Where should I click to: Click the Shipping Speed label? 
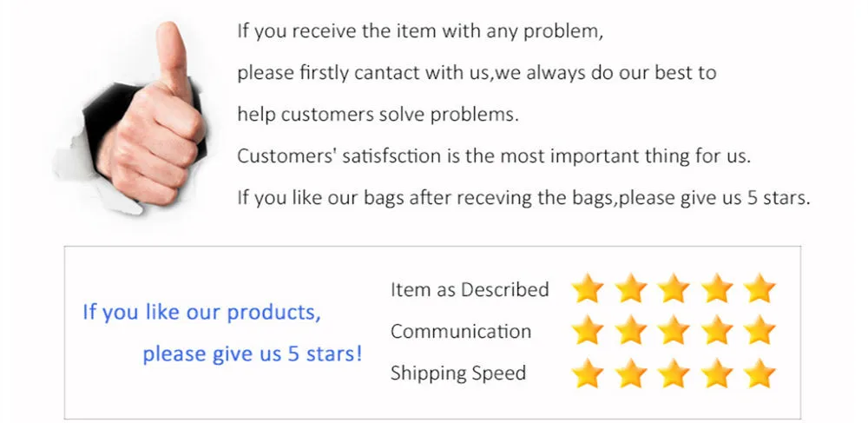pos(457,373)
